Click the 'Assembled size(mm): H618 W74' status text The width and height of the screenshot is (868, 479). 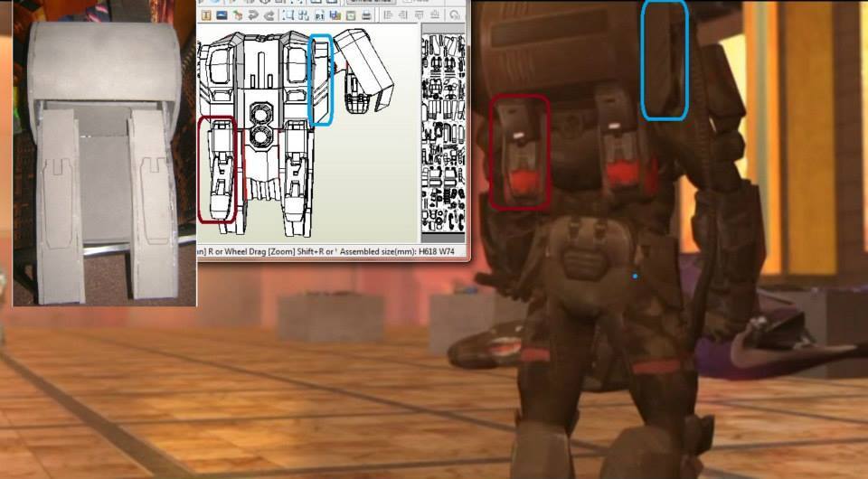tap(397, 251)
